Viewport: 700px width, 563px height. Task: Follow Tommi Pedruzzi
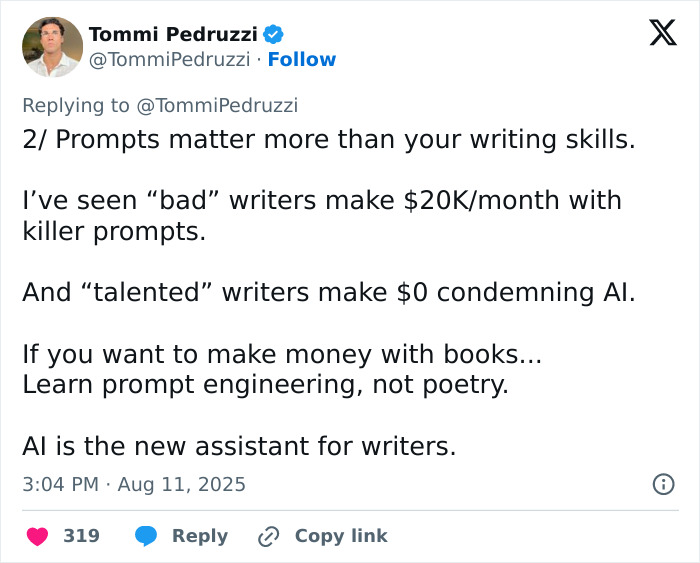pos(302,60)
